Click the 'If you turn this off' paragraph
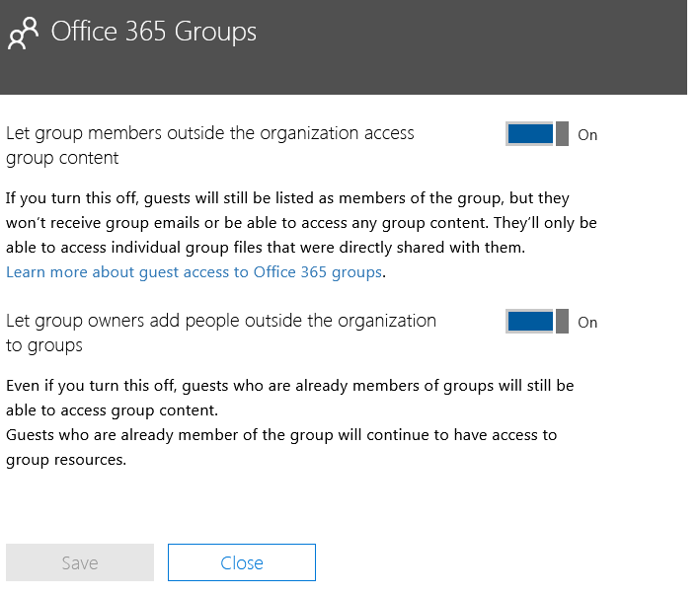 coord(301,223)
